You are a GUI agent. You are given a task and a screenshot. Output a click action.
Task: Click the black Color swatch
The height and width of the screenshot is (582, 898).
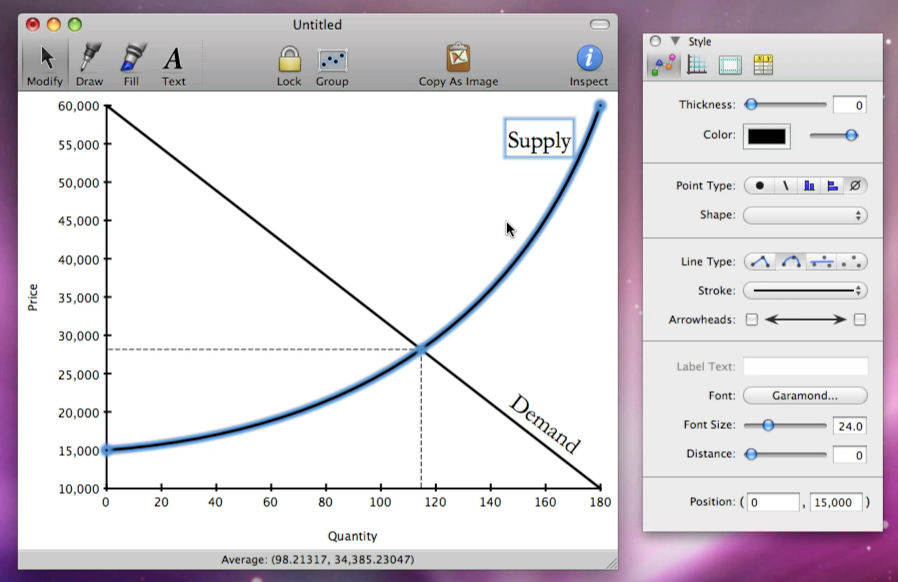[766, 136]
